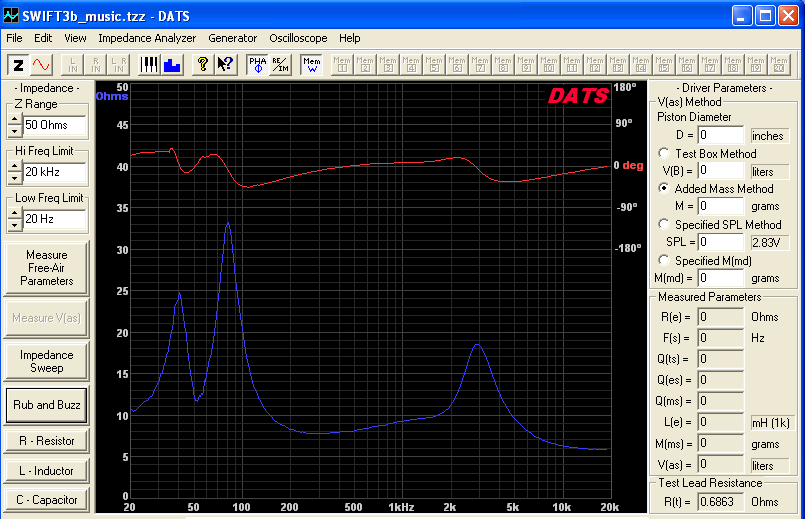The width and height of the screenshot is (805, 519).
Task: Select memory slot Mem 18
Action: 733,65
